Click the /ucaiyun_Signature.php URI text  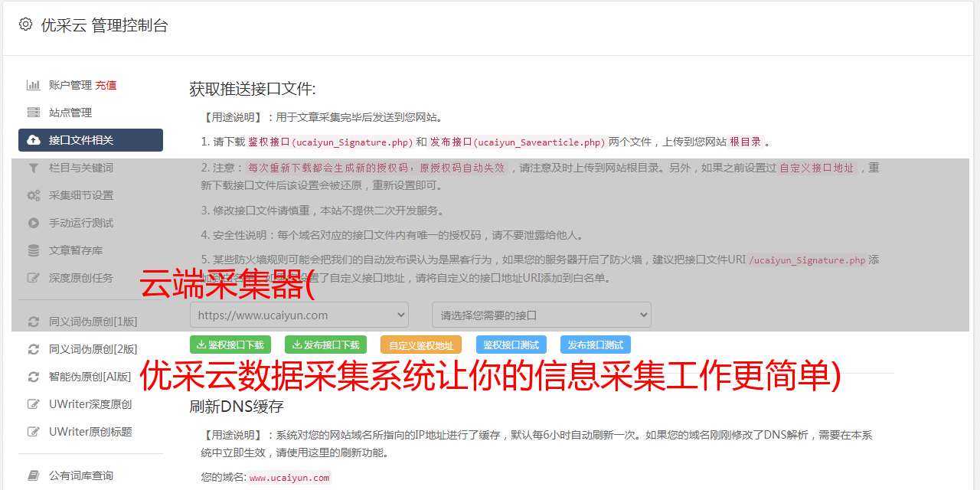click(808, 260)
